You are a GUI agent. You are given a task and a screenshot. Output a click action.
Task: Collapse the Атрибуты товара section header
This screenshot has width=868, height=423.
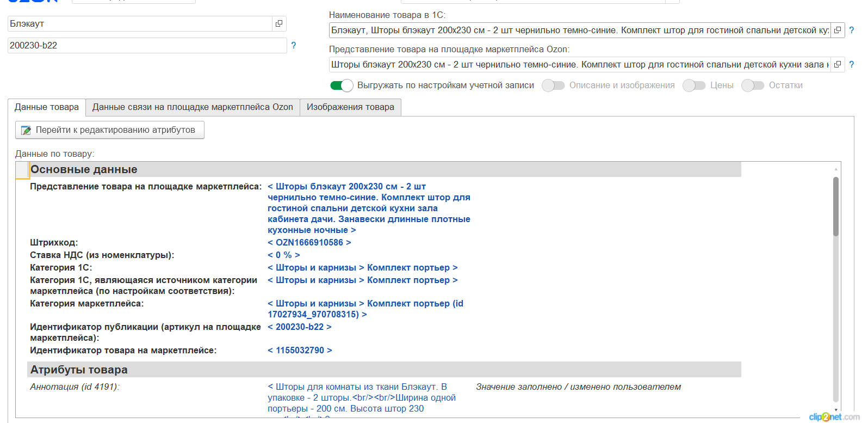79,370
